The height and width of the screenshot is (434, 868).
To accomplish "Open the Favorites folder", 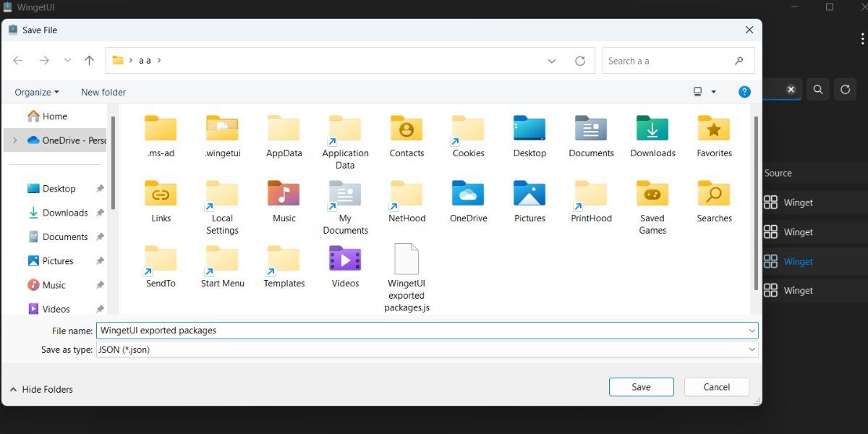I will [x=714, y=137].
